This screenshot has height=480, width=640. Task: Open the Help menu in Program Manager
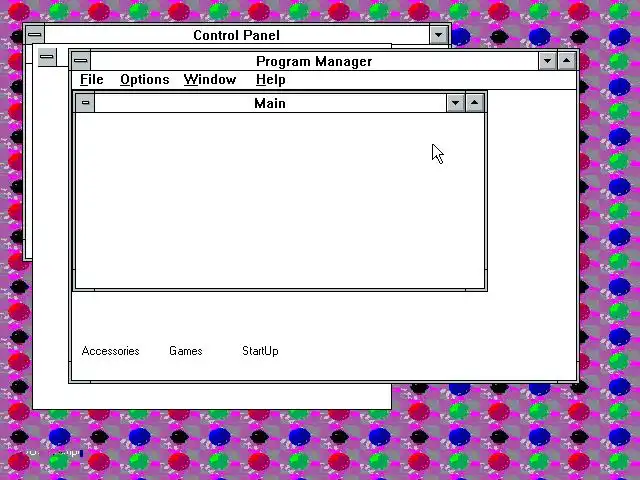(270, 80)
